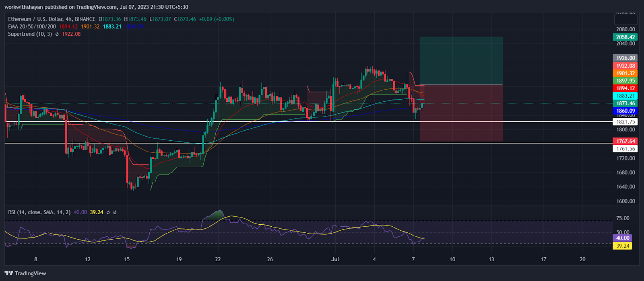This screenshot has width=644, height=281.
Task: Click the +0.09 (+0.00%) change value
Action: coord(217,19)
